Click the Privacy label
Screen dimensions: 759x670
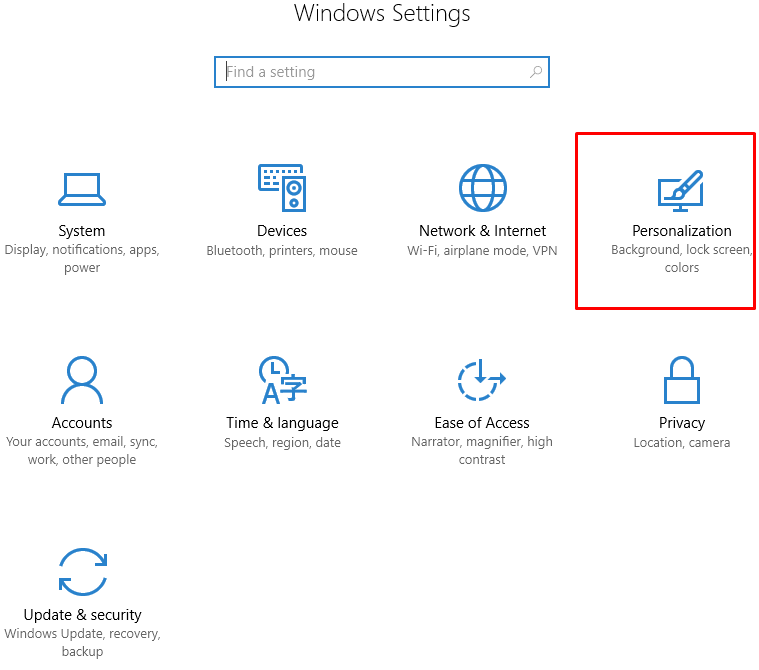(682, 423)
